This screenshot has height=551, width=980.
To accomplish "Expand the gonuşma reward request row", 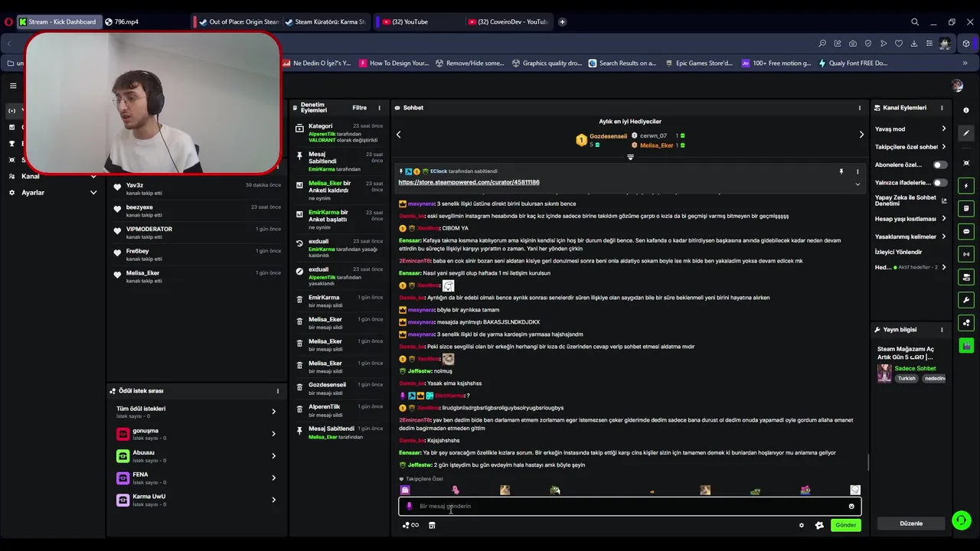I will (x=197, y=434).
